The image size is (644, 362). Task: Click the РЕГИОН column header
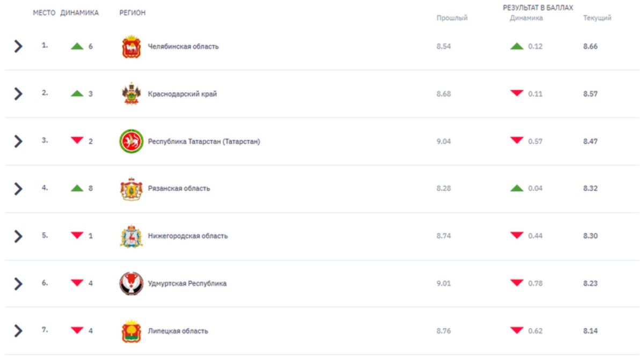point(132,13)
